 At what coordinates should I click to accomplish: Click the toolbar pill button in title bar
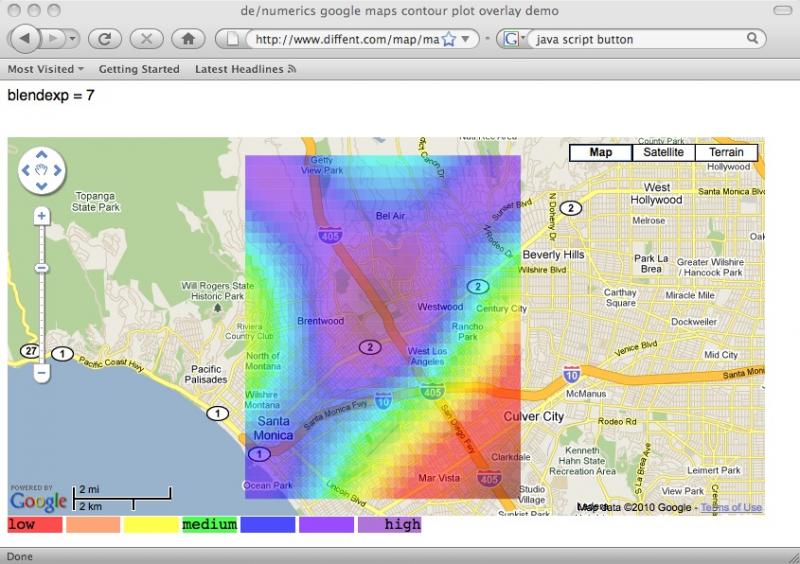pyautogui.click(x=782, y=10)
